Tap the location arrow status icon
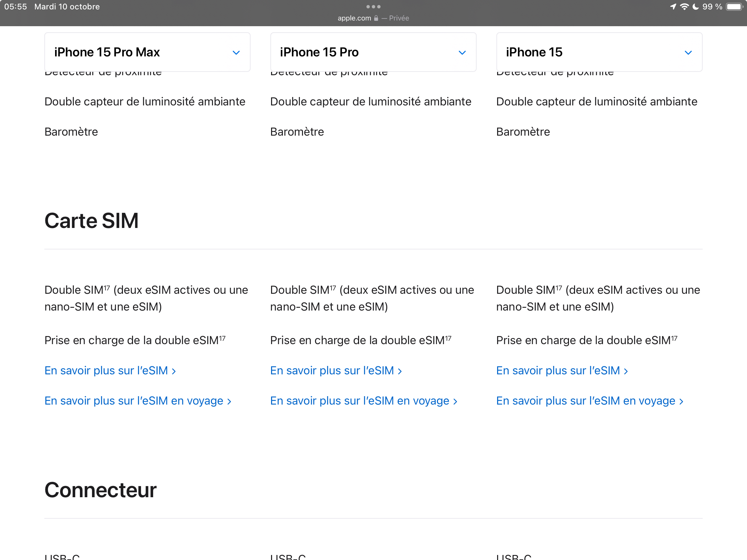Screen dimensions: 747x560 [673, 7]
